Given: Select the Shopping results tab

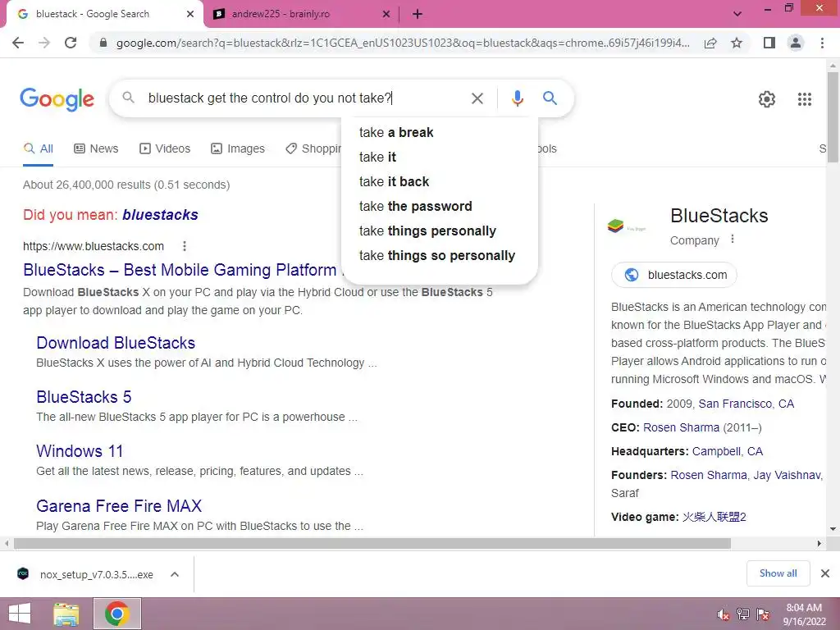Looking at the screenshot, I should click(313, 148).
